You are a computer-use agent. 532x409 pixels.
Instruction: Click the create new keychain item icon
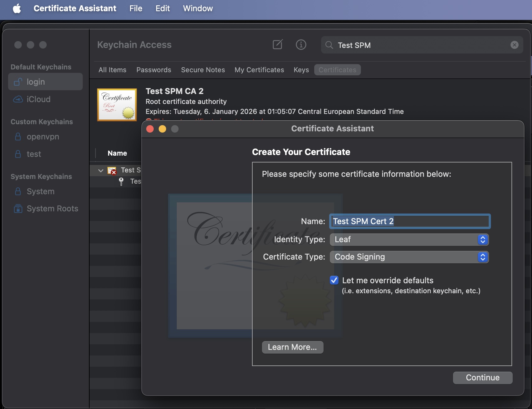[x=278, y=45]
